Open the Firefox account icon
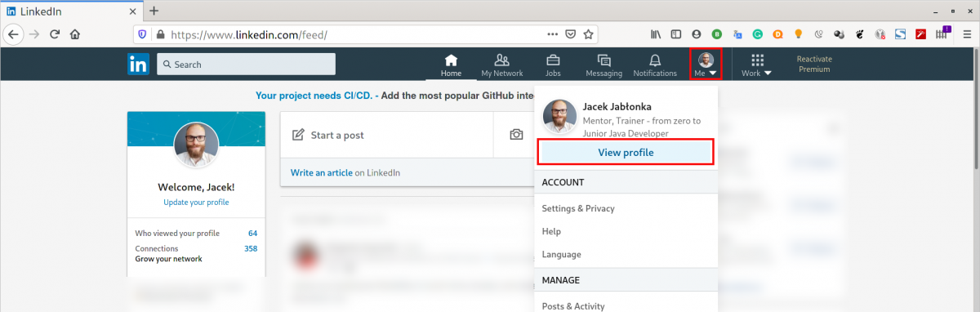The height and width of the screenshot is (312, 980). tap(696, 35)
